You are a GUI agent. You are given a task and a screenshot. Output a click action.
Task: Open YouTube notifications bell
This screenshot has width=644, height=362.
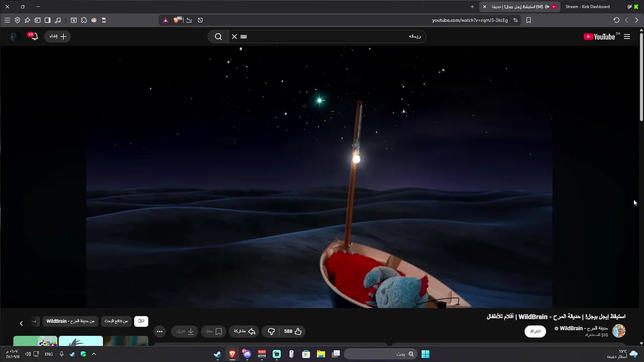(33, 36)
